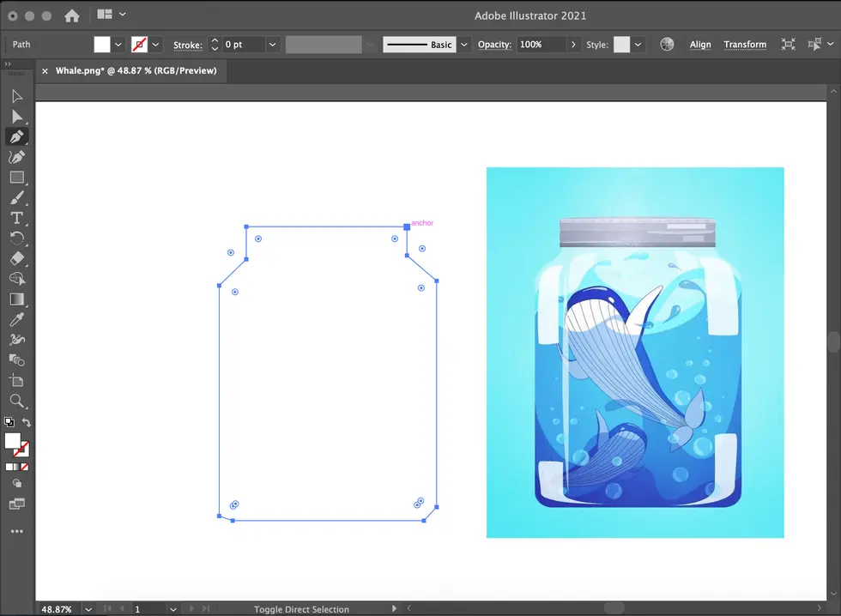
Task: Pick the Rectangle tool
Action: [x=16, y=178]
